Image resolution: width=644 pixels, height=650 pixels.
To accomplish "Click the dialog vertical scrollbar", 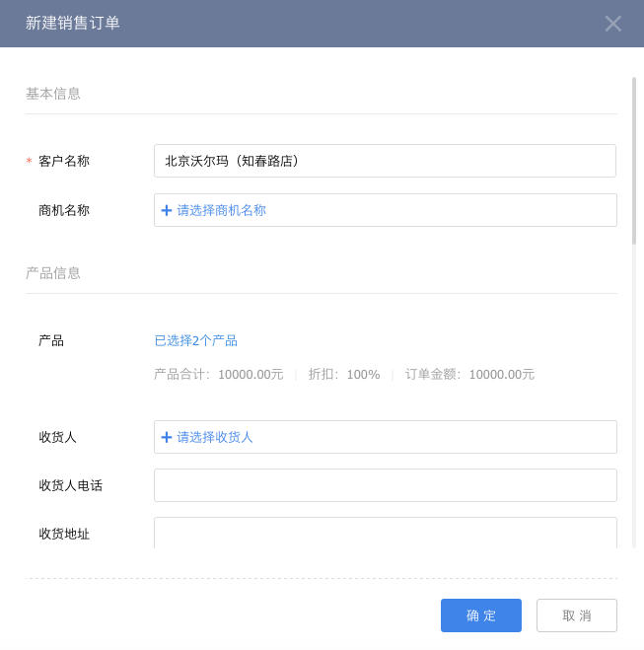I will 634,161.
